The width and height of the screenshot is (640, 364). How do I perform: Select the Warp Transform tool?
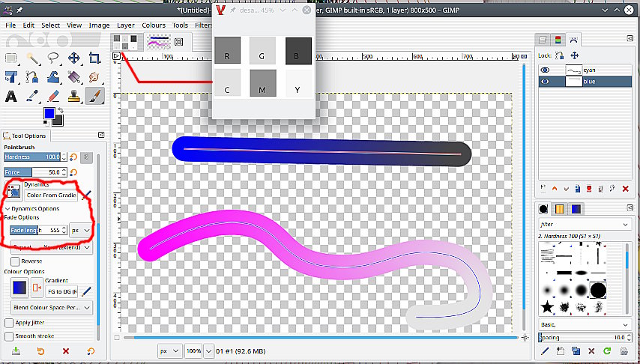click(53, 76)
